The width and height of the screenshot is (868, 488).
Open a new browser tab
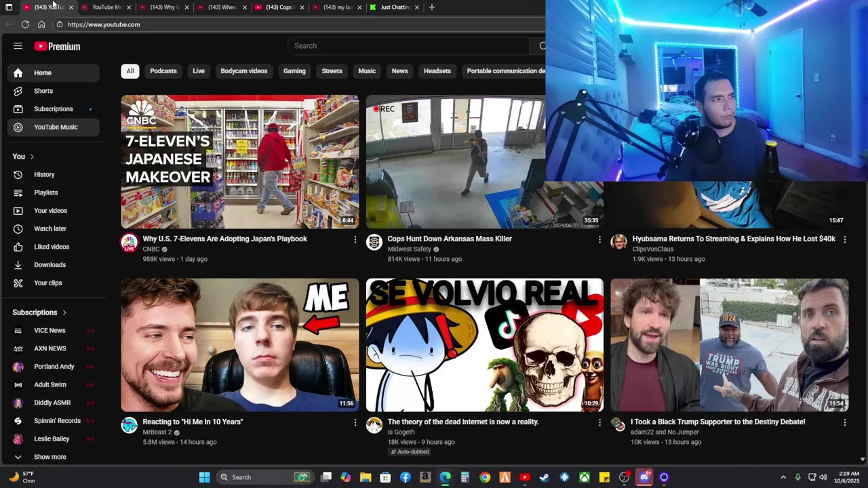tap(432, 7)
